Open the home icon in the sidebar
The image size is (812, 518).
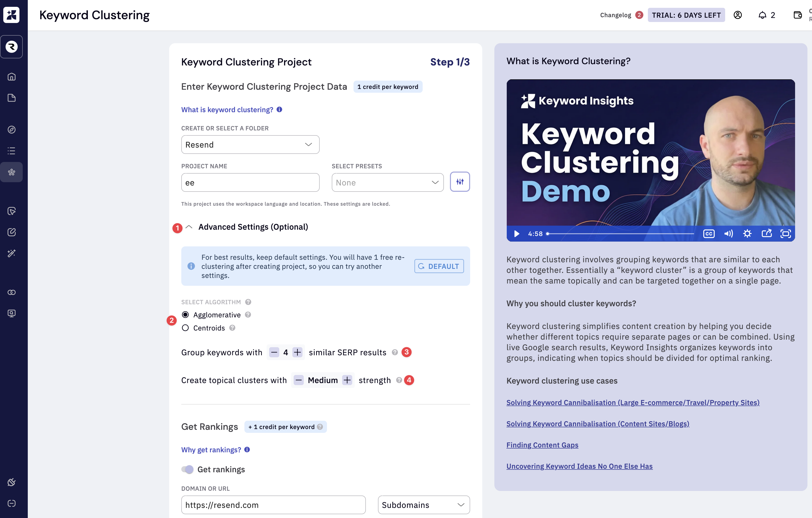(x=11, y=77)
